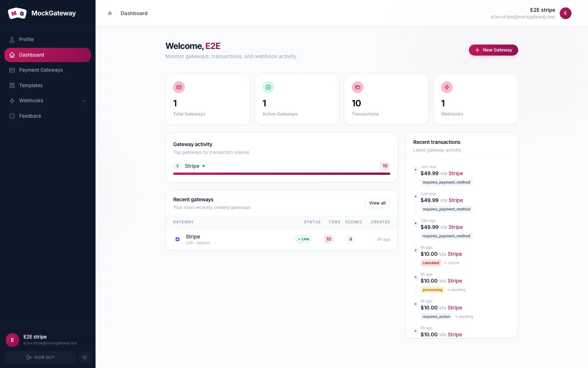Click the Feedback smiley icon
588x368 pixels.
(12, 116)
